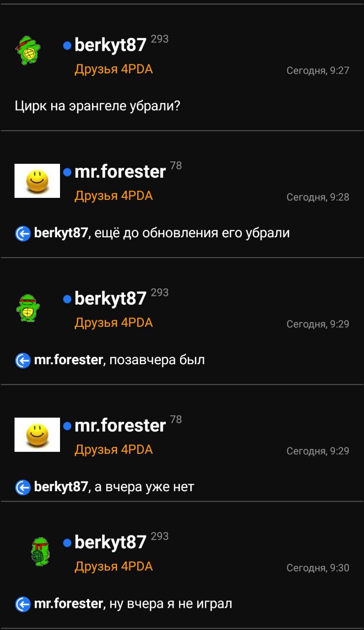
Task: Tap blue online dot beside berkyt87 in first post
Action: click(67, 46)
